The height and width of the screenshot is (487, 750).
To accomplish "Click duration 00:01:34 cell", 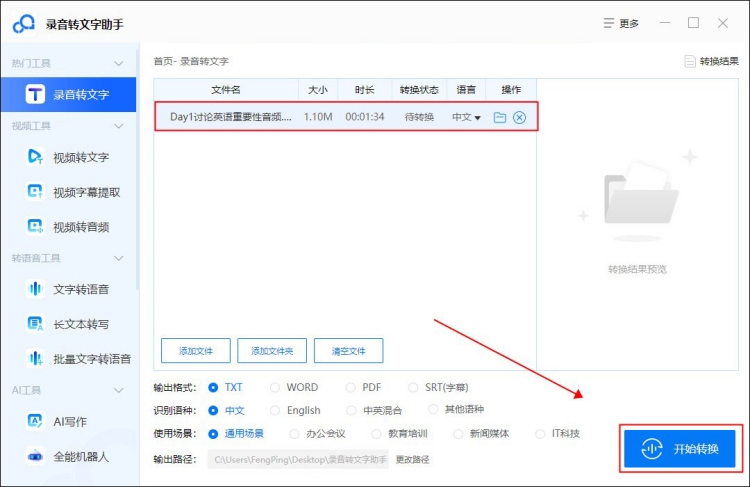I will coord(365,117).
